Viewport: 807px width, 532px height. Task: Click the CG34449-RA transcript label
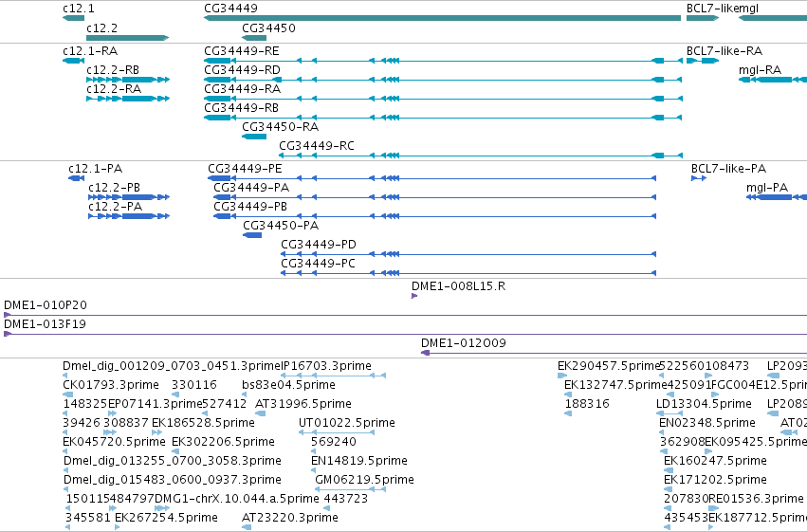pos(242,89)
